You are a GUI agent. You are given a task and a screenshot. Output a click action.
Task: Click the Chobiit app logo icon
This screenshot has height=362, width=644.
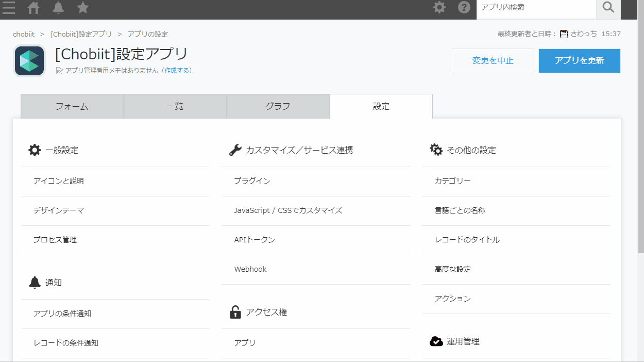[x=29, y=61]
